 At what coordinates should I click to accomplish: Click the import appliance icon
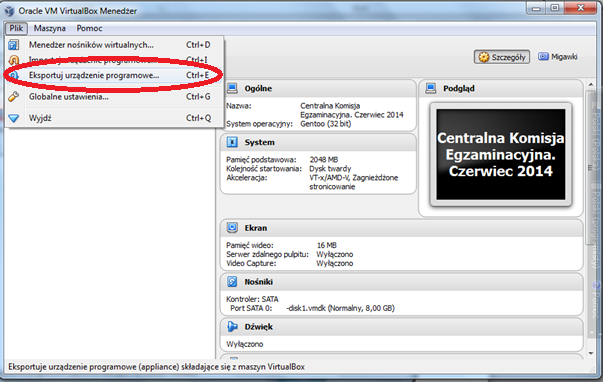pos(14,60)
